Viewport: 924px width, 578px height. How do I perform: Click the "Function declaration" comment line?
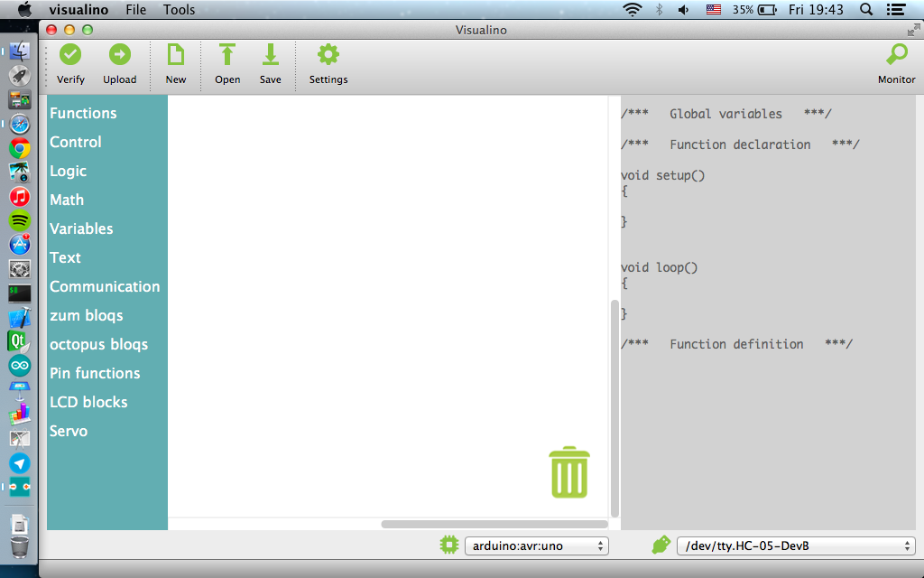pyautogui.click(x=740, y=144)
